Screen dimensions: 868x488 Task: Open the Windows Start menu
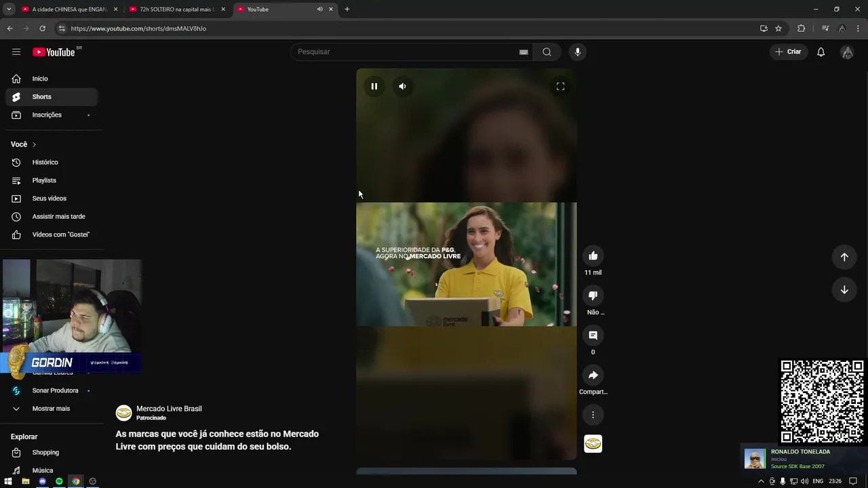click(x=8, y=481)
